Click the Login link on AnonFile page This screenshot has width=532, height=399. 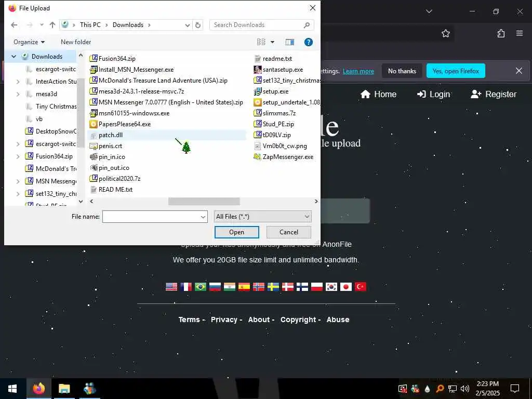click(x=434, y=94)
